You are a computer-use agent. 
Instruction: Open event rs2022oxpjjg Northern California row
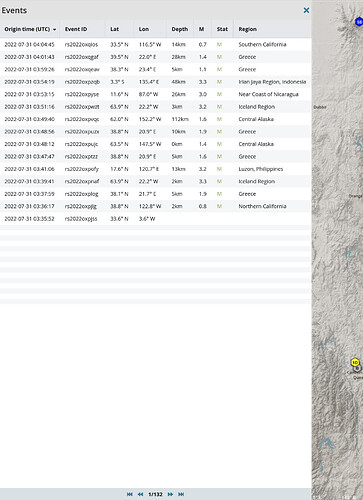pos(155,206)
